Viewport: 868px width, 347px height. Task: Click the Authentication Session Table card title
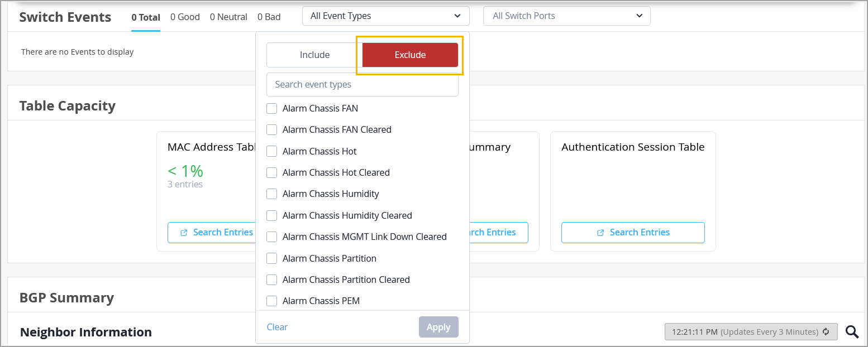pos(633,147)
